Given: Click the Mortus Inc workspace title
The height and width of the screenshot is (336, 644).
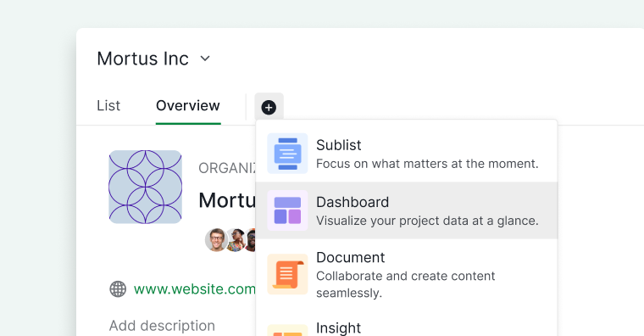Looking at the screenshot, I should [x=143, y=59].
